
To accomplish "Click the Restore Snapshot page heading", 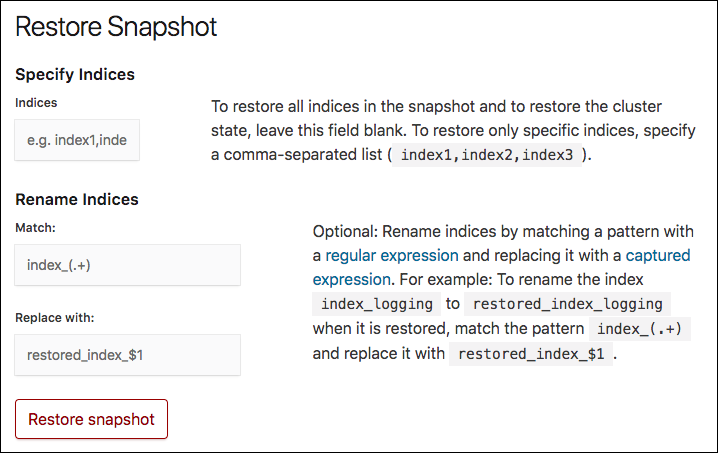I will point(116,27).
